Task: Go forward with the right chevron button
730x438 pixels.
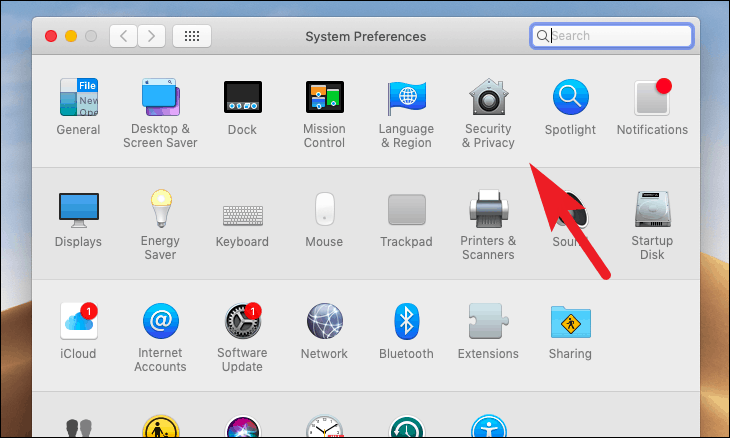Action: coord(151,36)
